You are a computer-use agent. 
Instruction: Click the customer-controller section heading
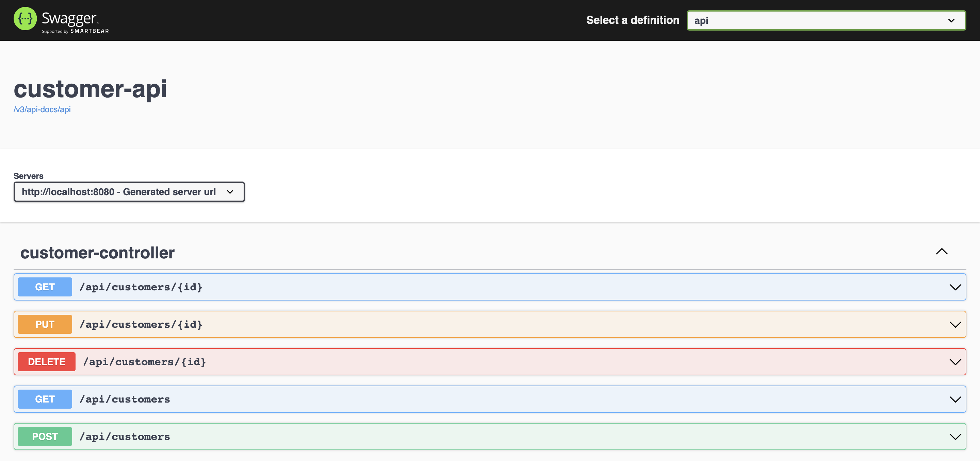[97, 253]
